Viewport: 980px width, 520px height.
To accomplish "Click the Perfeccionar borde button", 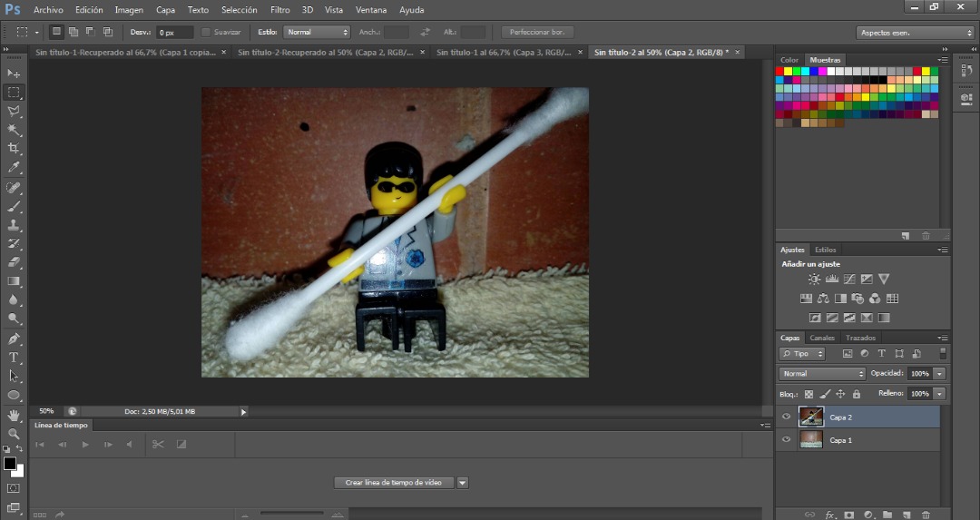I will 537,32.
